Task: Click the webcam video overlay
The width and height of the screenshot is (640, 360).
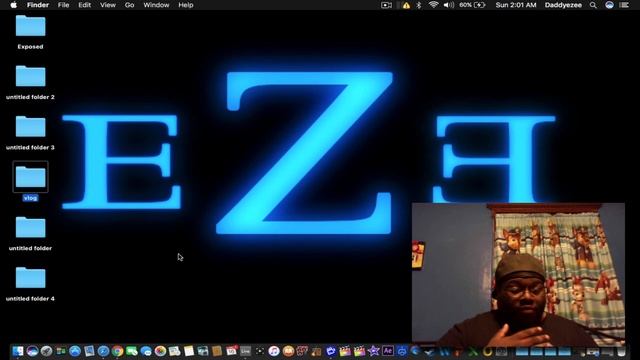Action: 518,275
